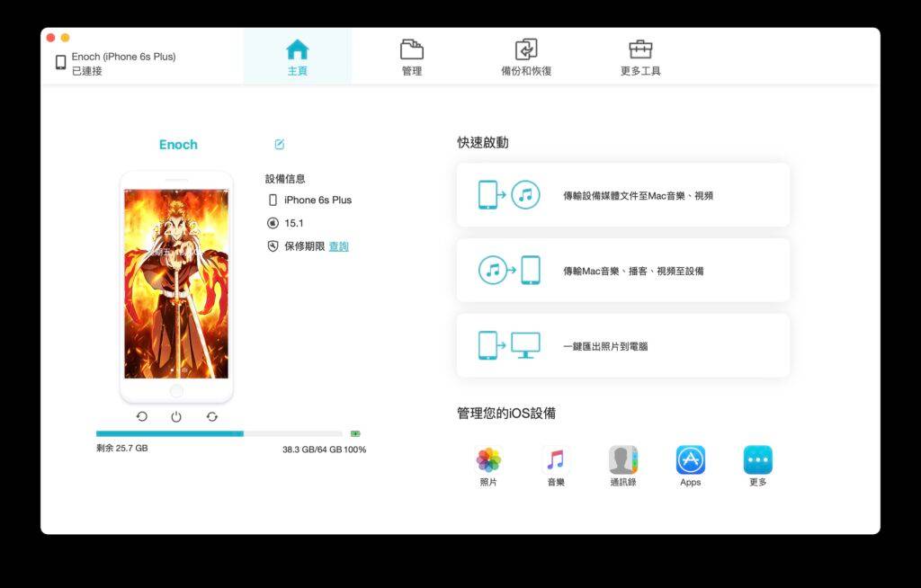Open the 照片 (Photos) manager icon
The height and width of the screenshot is (588, 921).
488,459
